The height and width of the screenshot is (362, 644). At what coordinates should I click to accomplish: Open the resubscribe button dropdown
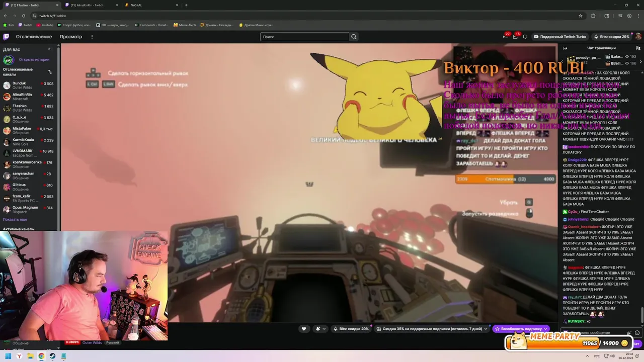(x=546, y=329)
